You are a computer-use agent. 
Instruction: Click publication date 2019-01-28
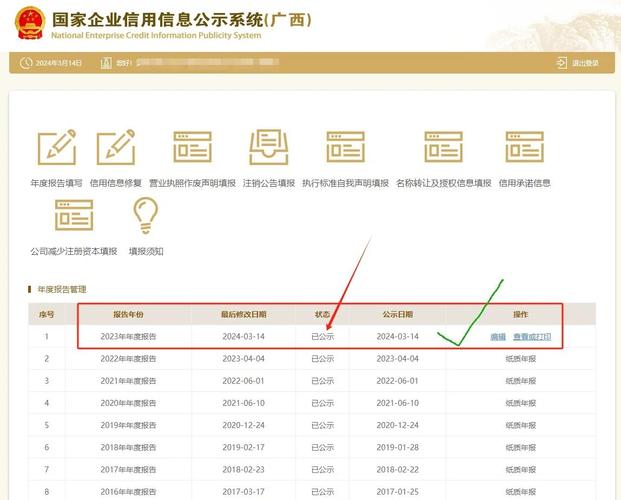coord(398,448)
